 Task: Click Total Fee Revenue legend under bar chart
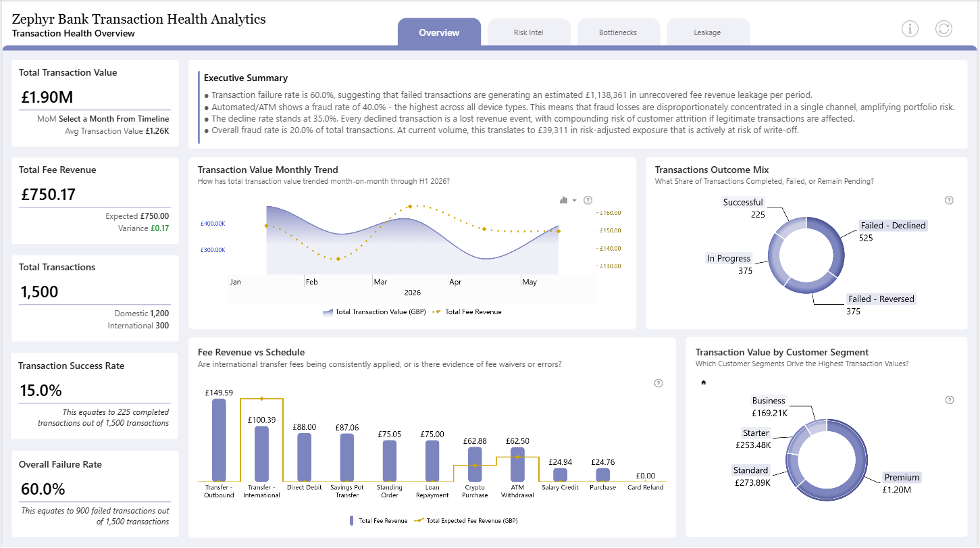pos(378,521)
